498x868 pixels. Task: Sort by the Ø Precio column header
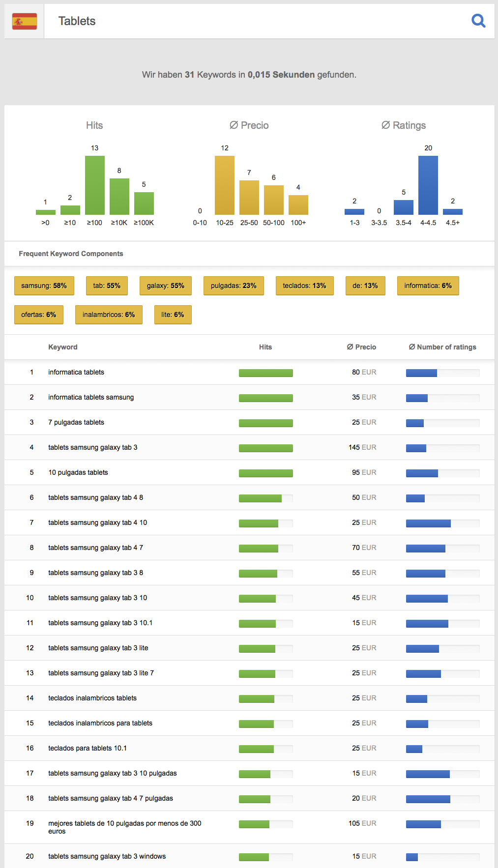pyautogui.click(x=361, y=347)
